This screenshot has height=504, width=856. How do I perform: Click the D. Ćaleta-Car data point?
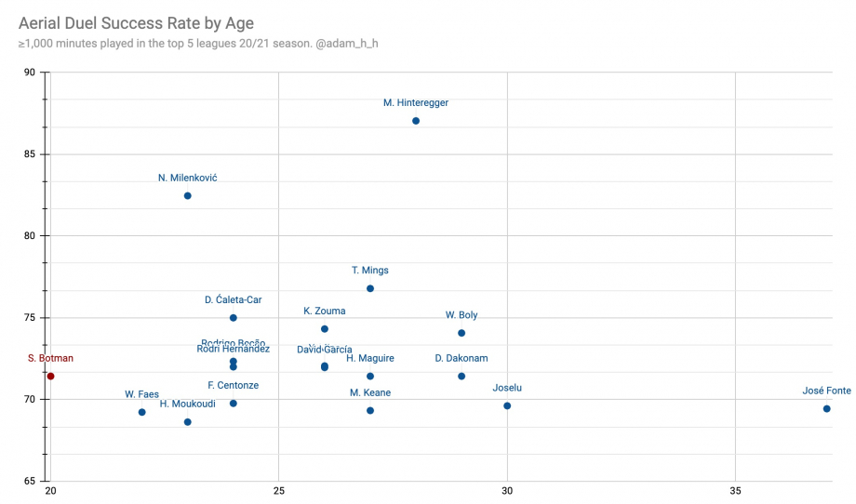pos(234,318)
